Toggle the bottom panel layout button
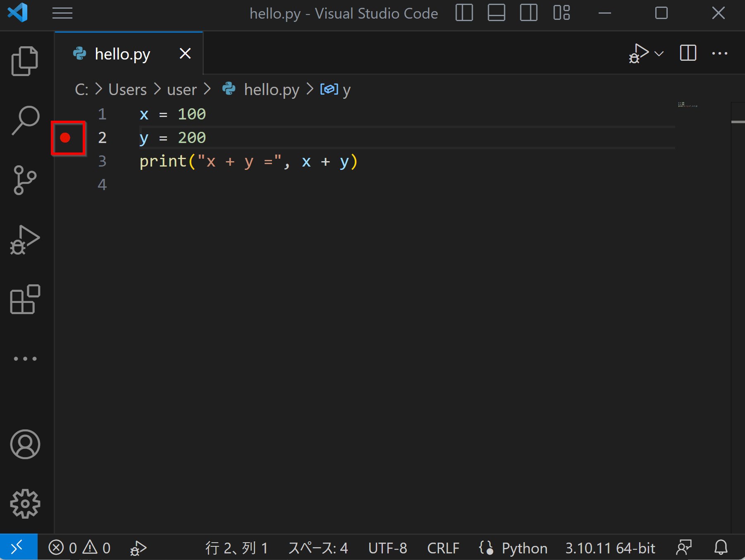This screenshot has height=560, width=745. click(496, 13)
